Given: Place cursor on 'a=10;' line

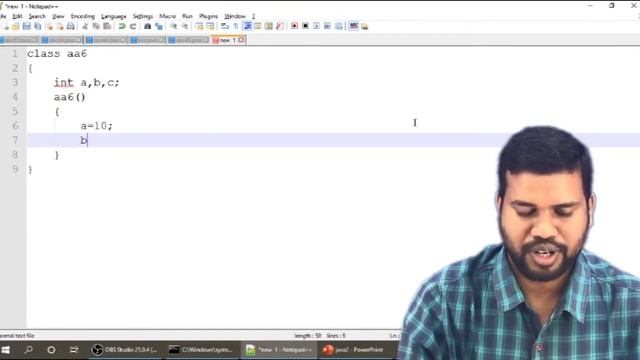Looking at the screenshot, I should [96, 126].
